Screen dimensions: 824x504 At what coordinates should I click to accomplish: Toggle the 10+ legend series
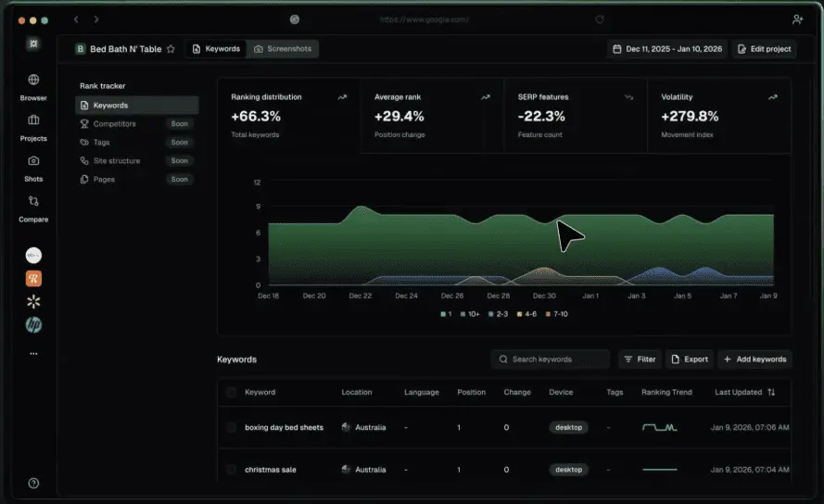click(x=470, y=314)
